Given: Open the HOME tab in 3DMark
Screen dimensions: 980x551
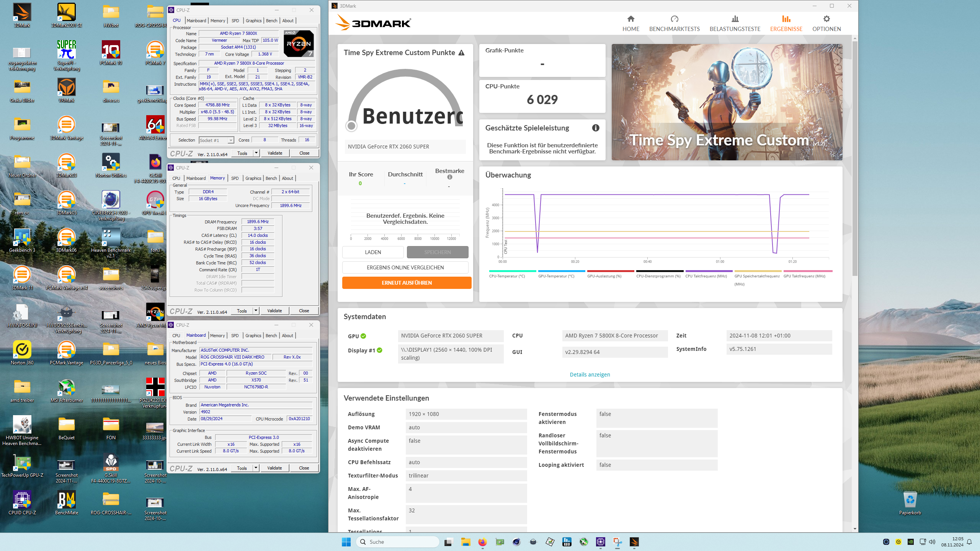Looking at the screenshot, I should tap(630, 23).
